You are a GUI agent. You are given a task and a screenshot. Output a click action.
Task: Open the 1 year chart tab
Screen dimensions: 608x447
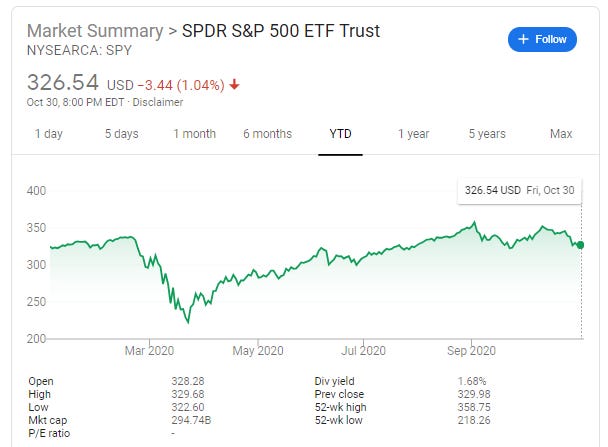[414, 133]
